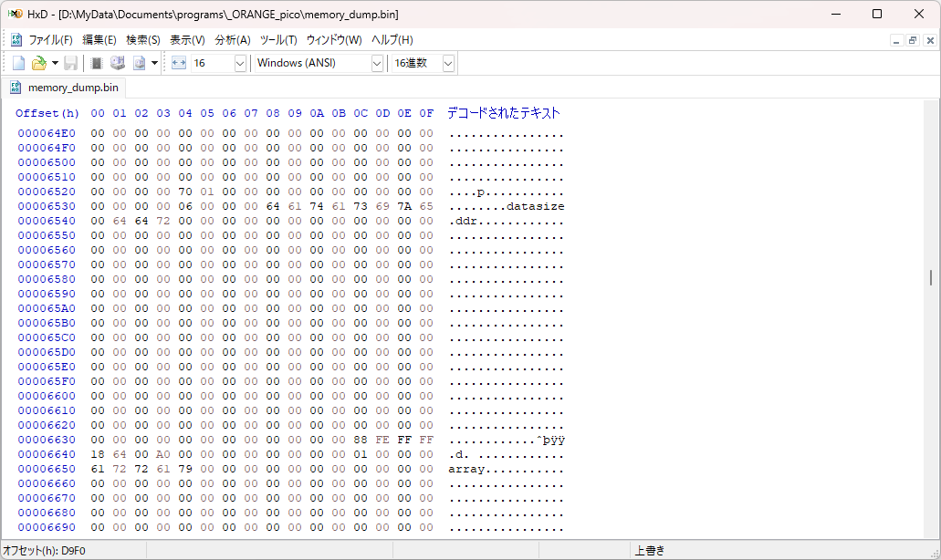This screenshot has height=560, width=941.
Task: Expand the bytes-per-row dropdown showing 16
Action: [x=239, y=62]
